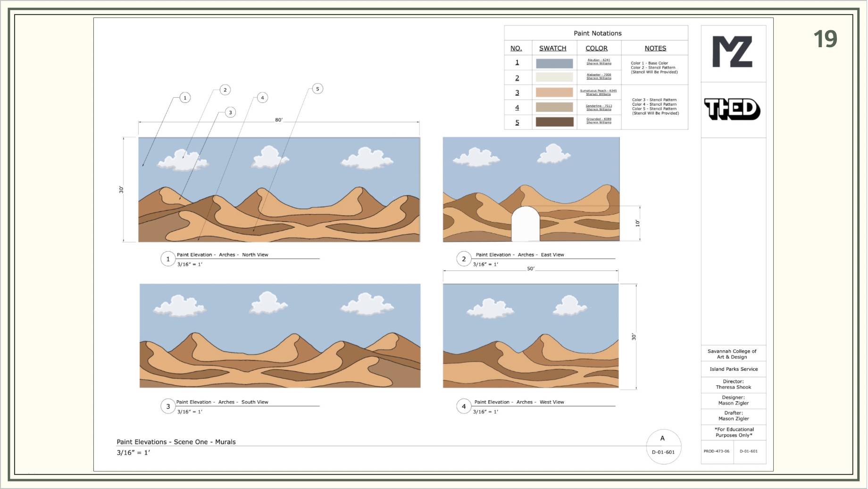The width and height of the screenshot is (868, 489).
Task: Click view tag circle 2 for East View
Action: [x=464, y=259]
